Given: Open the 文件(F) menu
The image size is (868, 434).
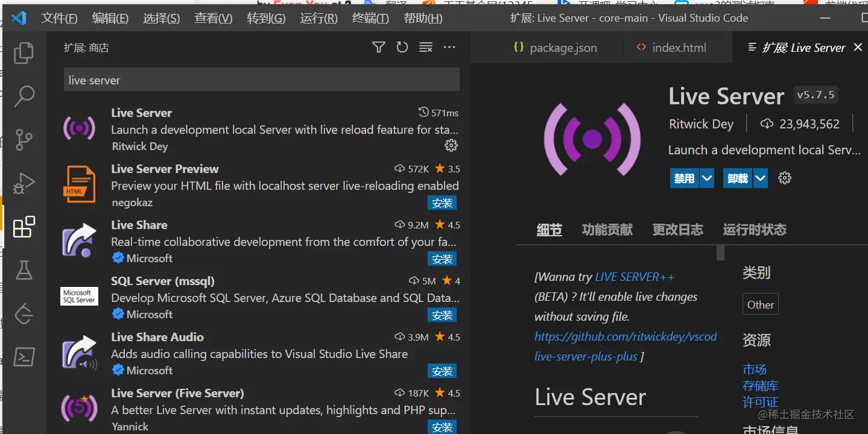Looking at the screenshot, I should [x=59, y=18].
